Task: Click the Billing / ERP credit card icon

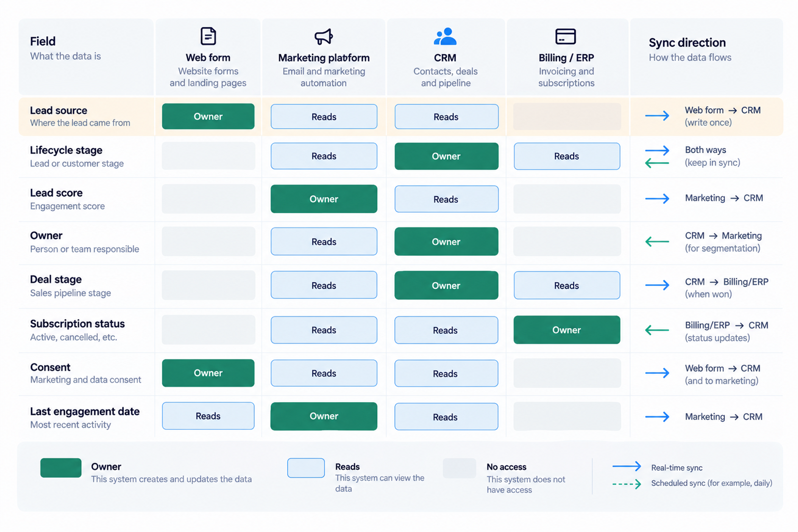Action: [x=566, y=36]
